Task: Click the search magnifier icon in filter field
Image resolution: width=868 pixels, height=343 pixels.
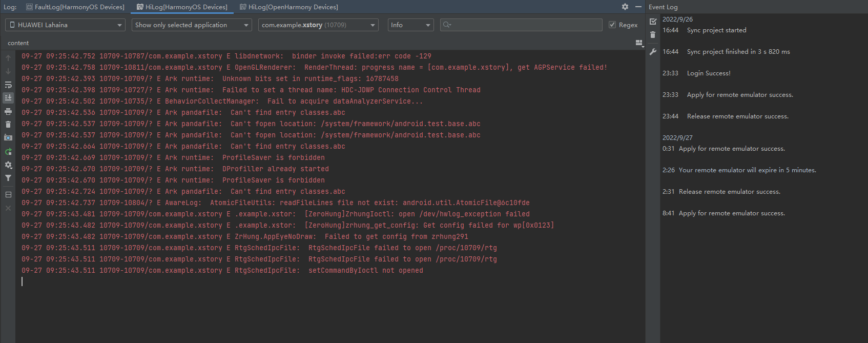Action: 447,25
